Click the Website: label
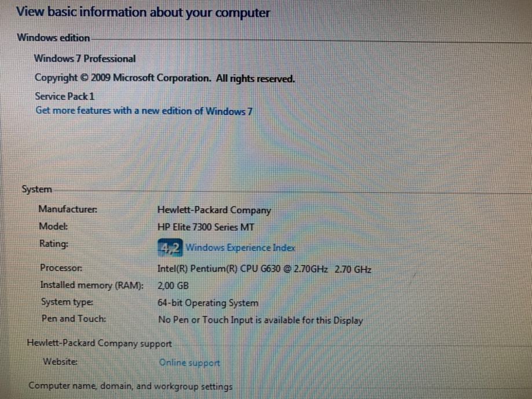Viewport: 532px width, 399px height. (x=60, y=362)
